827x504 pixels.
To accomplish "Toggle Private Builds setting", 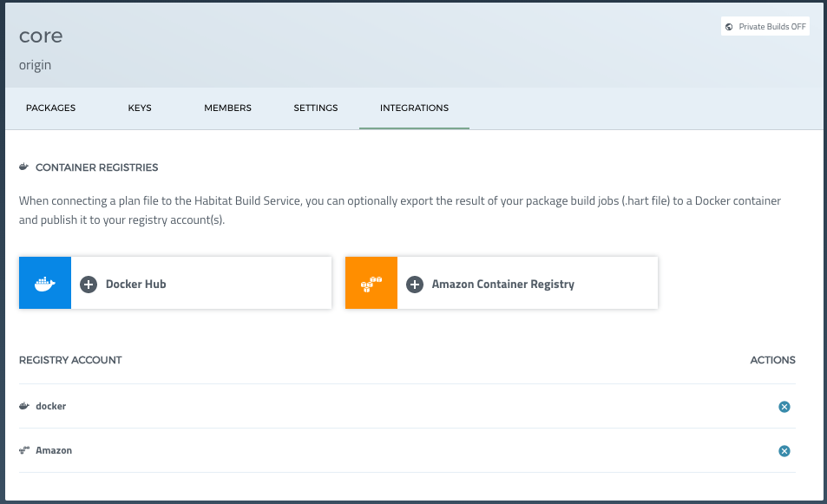I will (x=765, y=26).
